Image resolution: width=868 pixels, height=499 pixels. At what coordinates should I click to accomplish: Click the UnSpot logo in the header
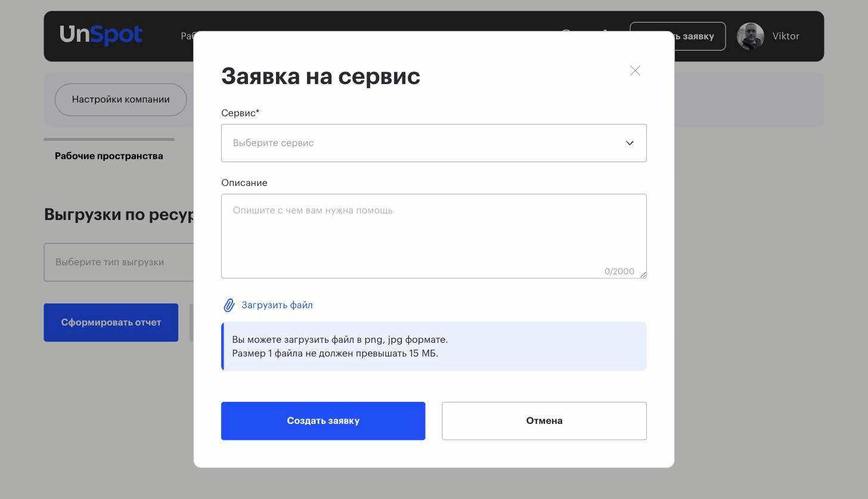(101, 35)
